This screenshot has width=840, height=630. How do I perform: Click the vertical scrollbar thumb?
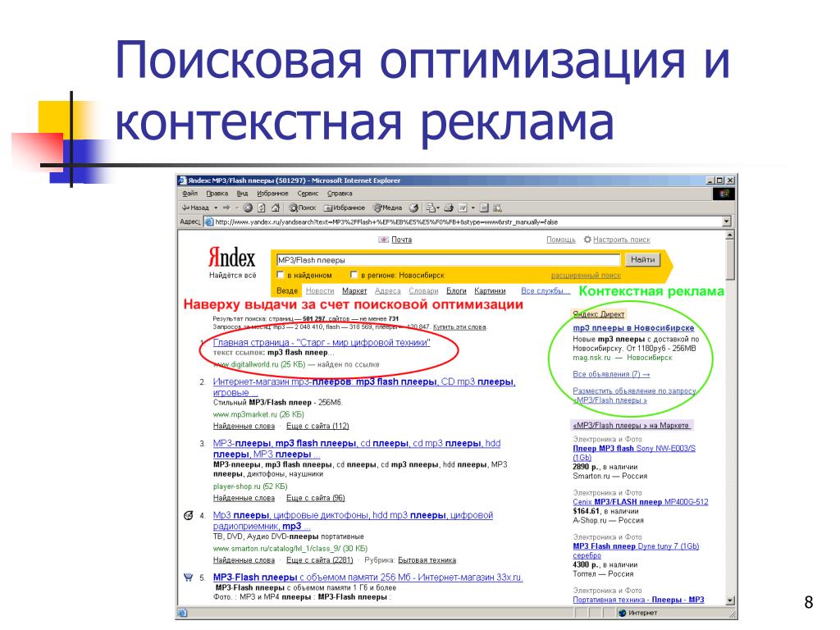click(x=729, y=260)
